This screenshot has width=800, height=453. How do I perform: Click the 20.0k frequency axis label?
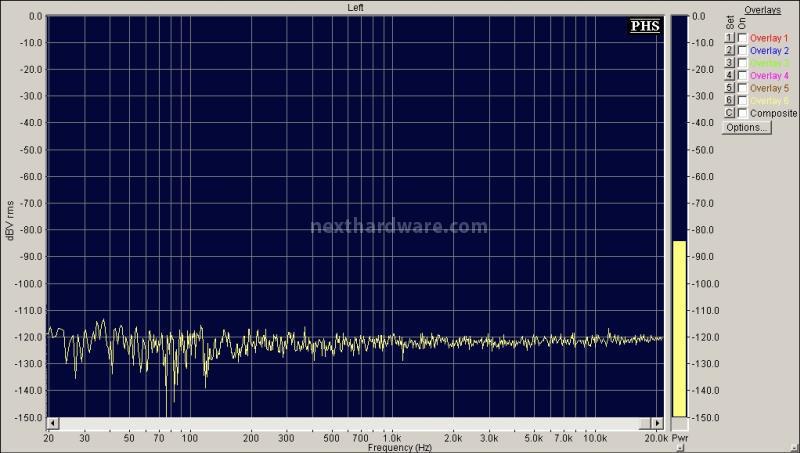tap(655, 438)
